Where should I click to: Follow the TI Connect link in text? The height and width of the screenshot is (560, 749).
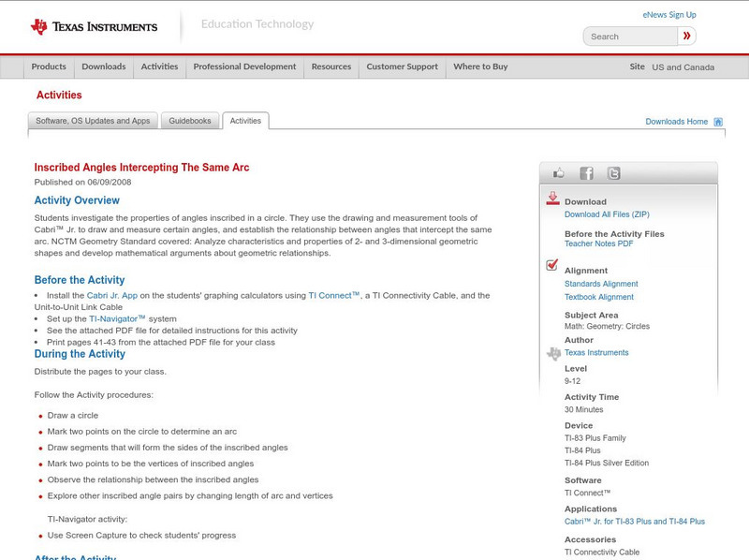click(x=333, y=296)
